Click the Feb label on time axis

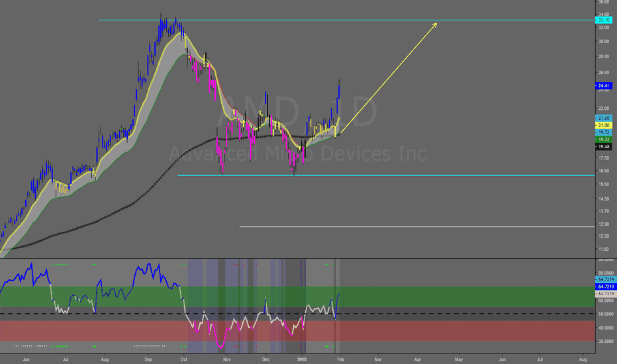point(341,359)
